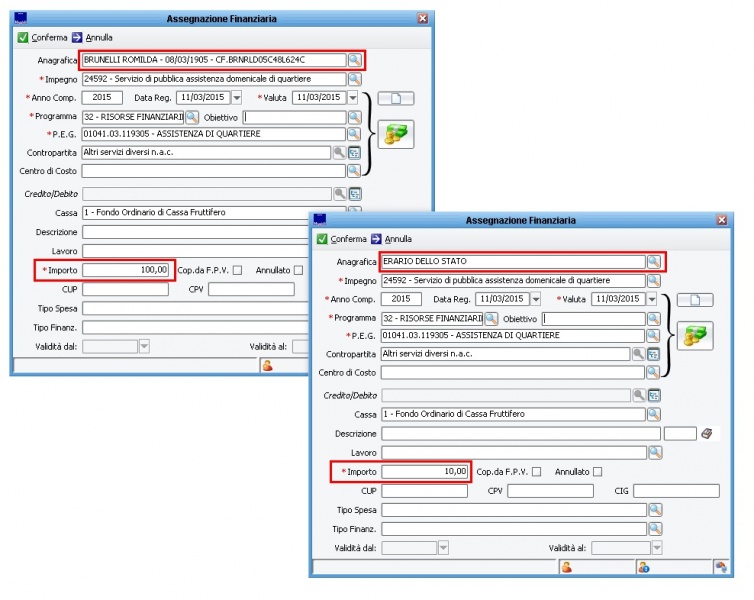Open Impegno lookup in the back window

pos(354,79)
